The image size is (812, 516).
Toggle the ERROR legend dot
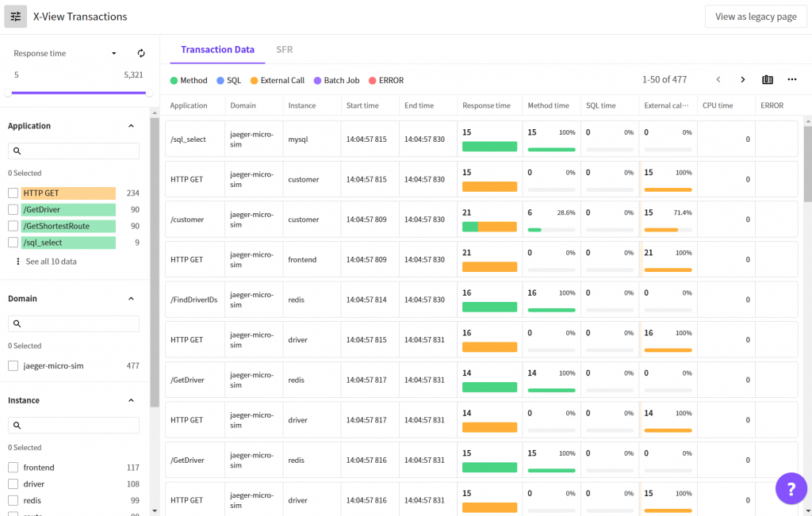click(x=373, y=81)
